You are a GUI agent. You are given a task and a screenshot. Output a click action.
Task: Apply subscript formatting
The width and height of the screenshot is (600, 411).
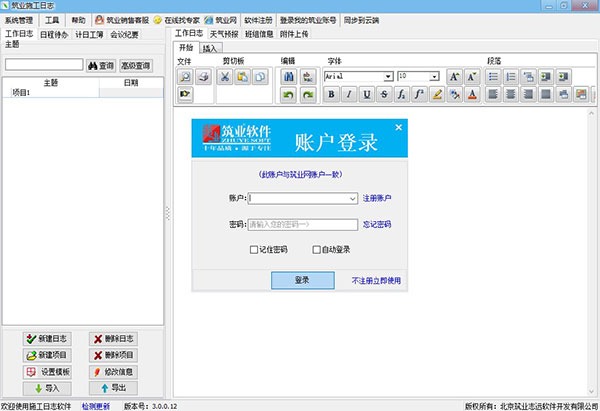point(402,94)
